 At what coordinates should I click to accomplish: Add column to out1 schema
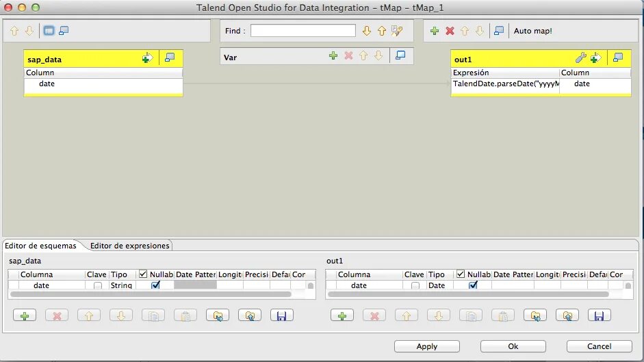click(342, 315)
